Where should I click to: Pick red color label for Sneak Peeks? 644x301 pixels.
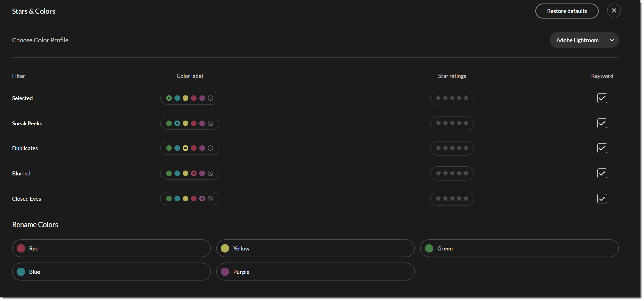point(194,123)
